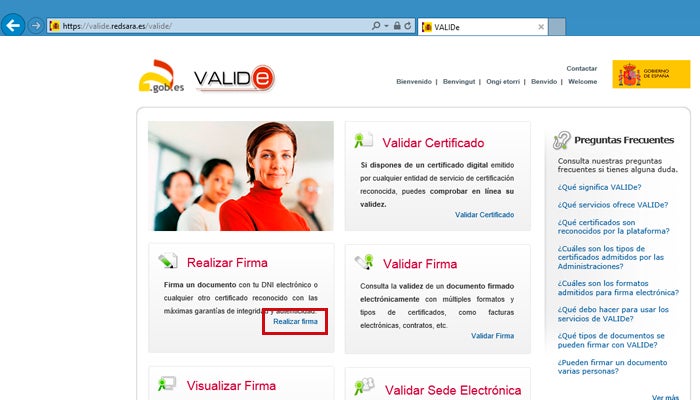This screenshot has height=400, width=700.
Task: Select the Benvingut language option
Action: coord(459,82)
